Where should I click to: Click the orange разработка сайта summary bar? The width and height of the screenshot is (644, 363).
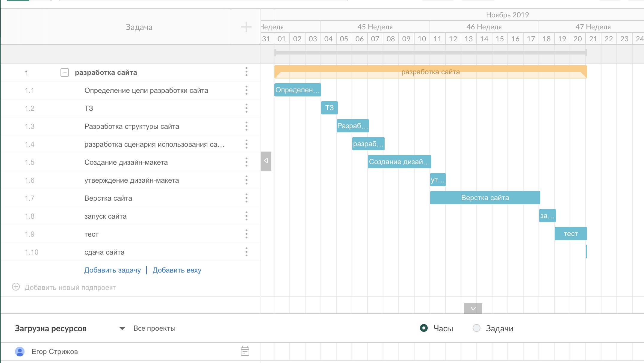(x=430, y=72)
